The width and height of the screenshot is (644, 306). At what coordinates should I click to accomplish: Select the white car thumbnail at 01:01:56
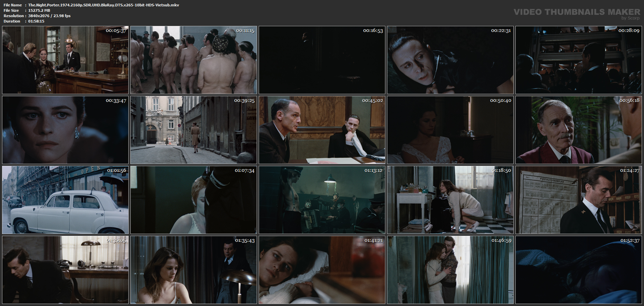pyautogui.click(x=65, y=200)
